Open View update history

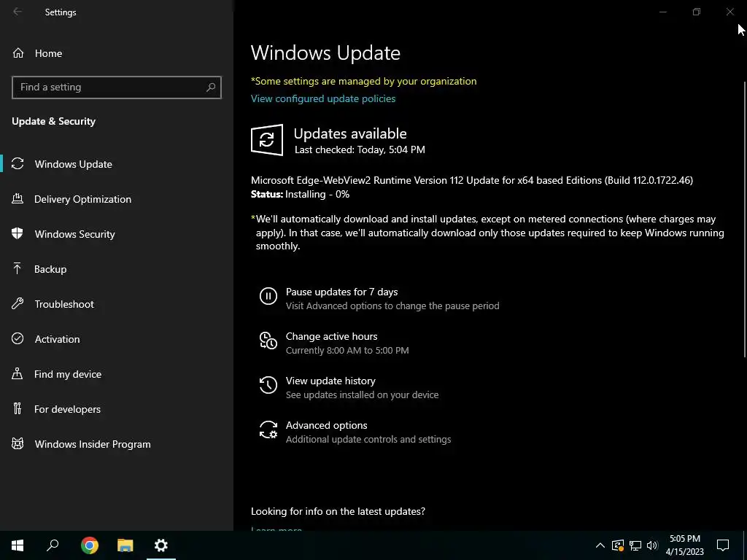pos(330,381)
